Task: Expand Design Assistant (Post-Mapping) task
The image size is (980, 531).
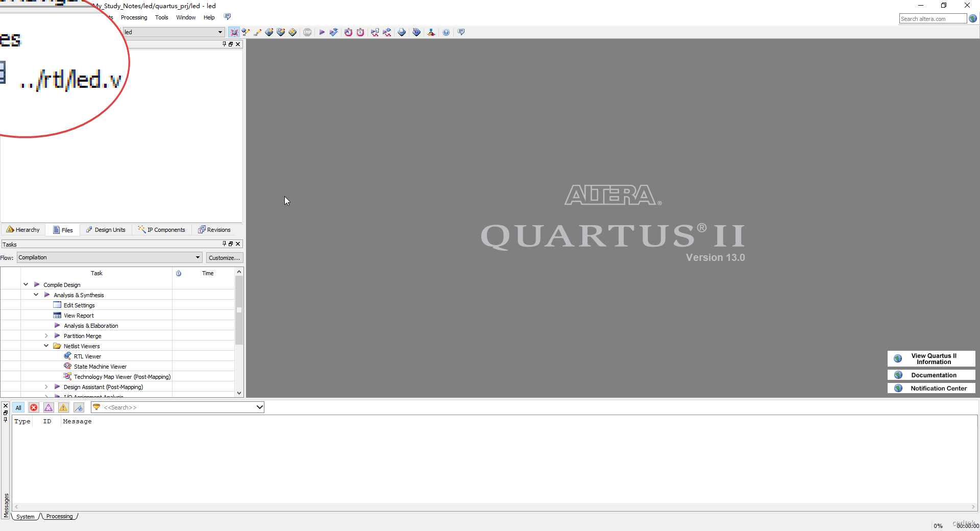Action: 46,387
